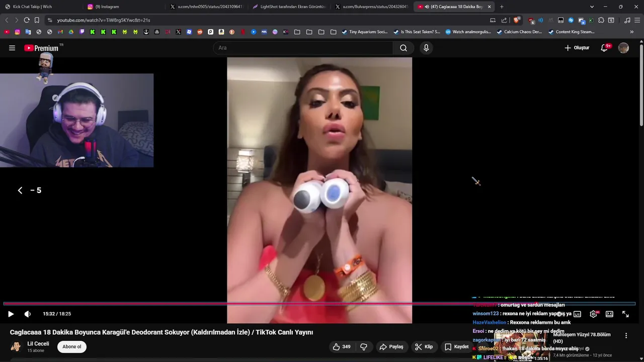
Task: Open Reddit bookmark in bookmarks bar
Action: point(200,32)
